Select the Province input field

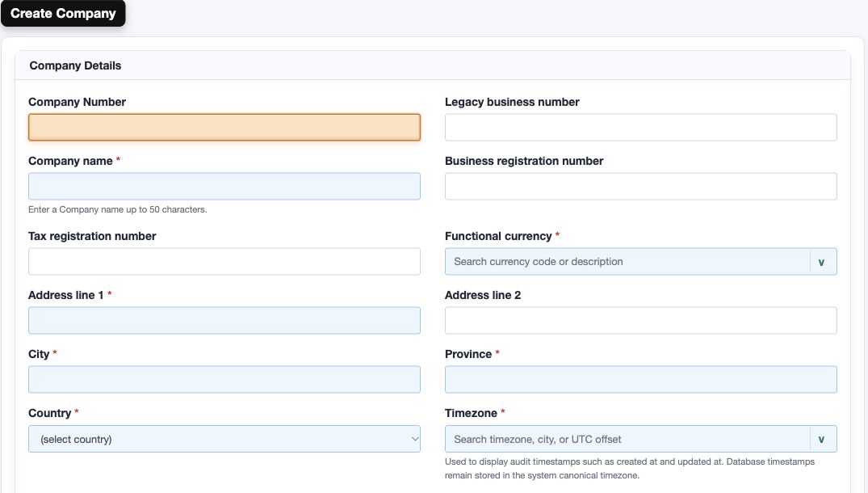[641, 379]
